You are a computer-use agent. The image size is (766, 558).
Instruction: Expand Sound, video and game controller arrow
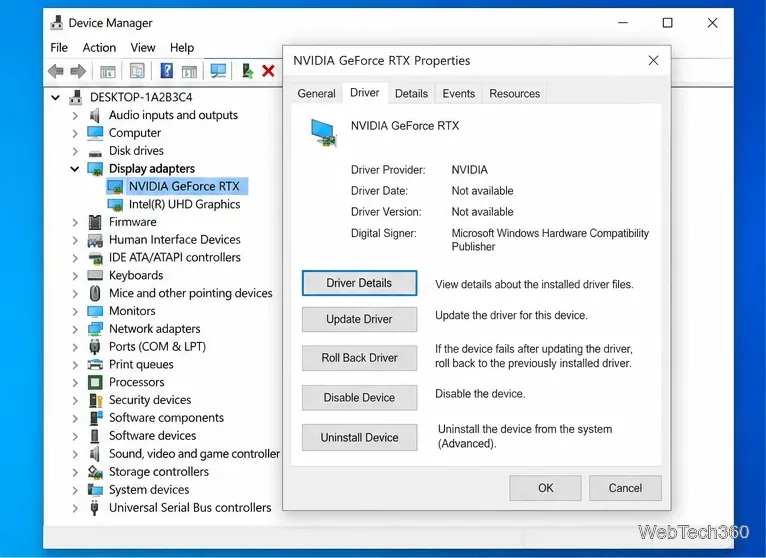(75, 454)
